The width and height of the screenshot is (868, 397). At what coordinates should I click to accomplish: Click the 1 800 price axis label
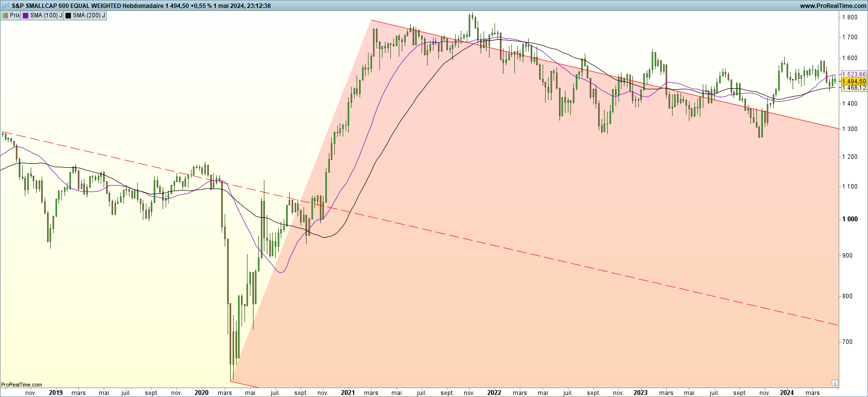point(850,17)
